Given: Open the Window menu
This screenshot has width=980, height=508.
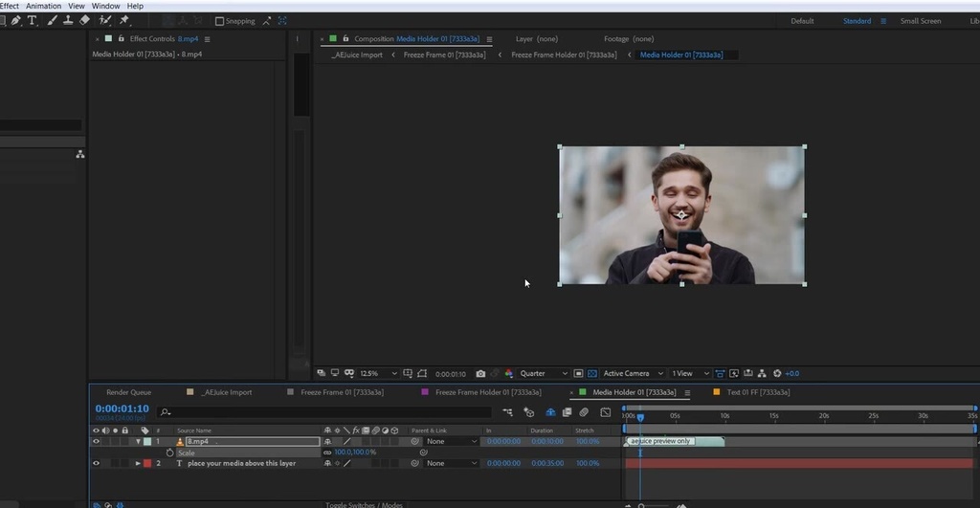Looking at the screenshot, I should (x=105, y=6).
